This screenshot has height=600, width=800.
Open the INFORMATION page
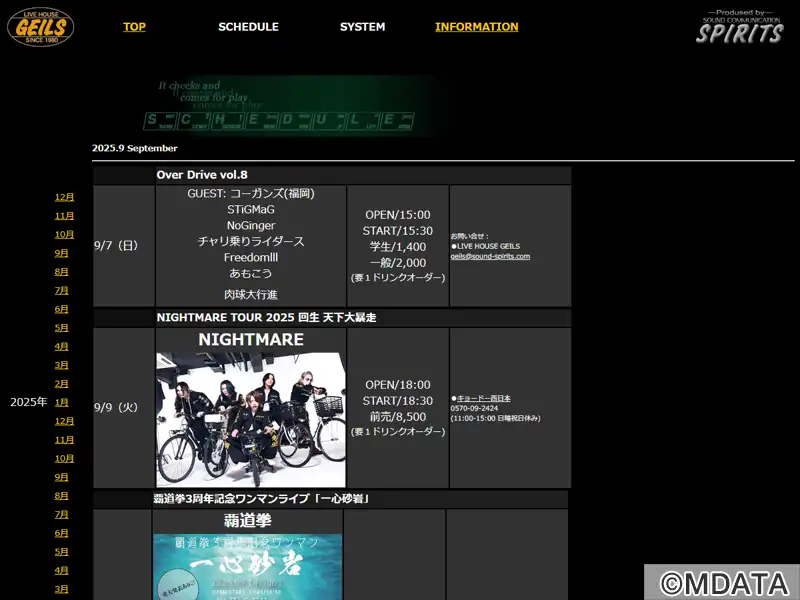(477, 27)
